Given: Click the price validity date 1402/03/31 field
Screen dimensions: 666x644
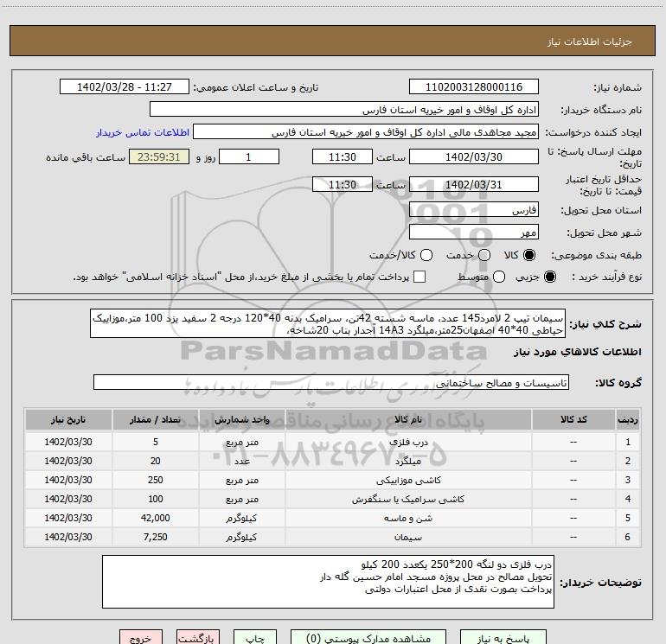Looking at the screenshot, I should (474, 184).
